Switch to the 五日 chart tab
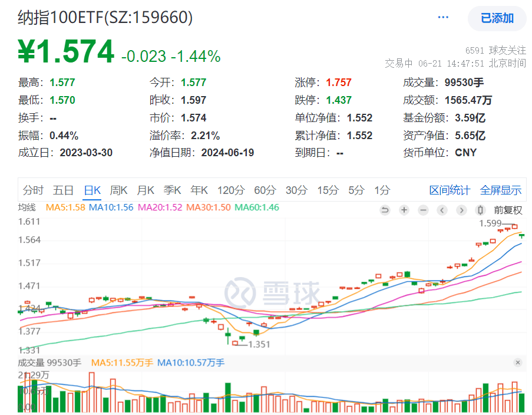Image resolution: width=532 pixels, height=415 pixels. (64, 190)
